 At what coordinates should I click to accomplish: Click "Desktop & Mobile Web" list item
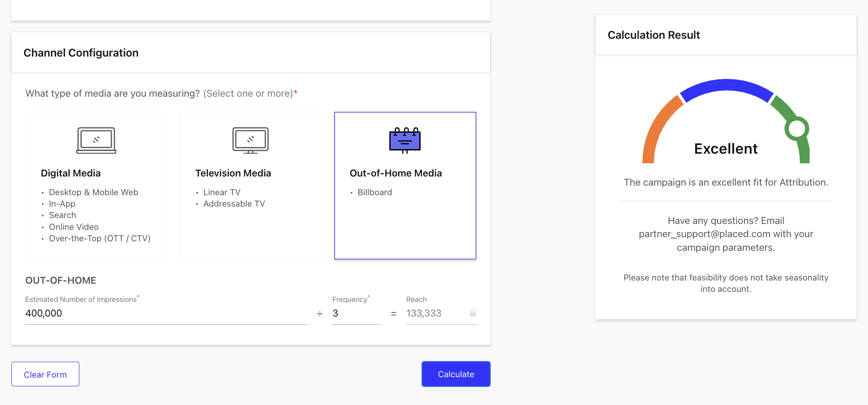(x=93, y=192)
